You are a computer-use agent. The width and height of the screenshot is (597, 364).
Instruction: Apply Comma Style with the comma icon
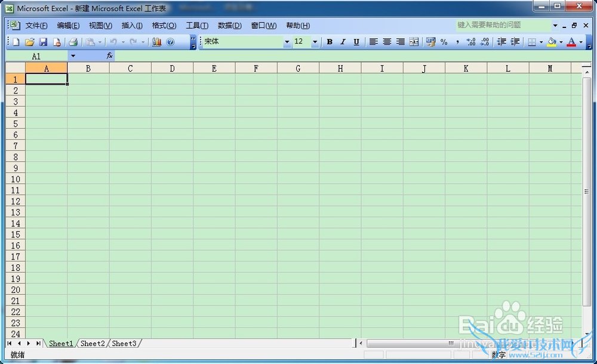pos(457,42)
